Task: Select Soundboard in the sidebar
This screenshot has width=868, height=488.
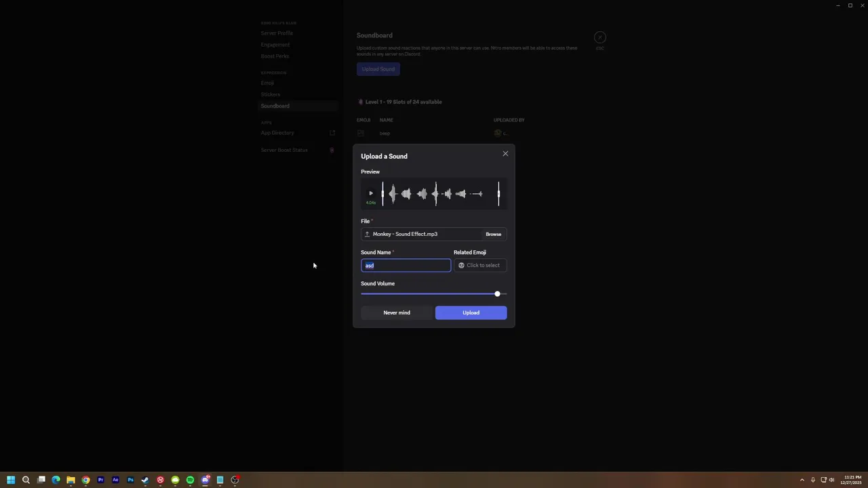Action: [298, 106]
